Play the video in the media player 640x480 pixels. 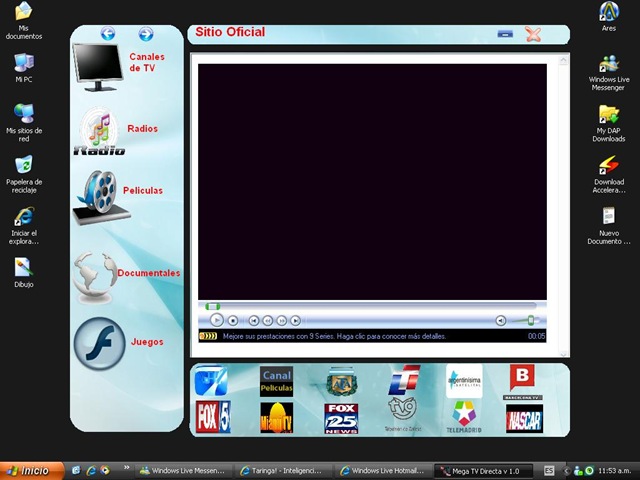216,320
